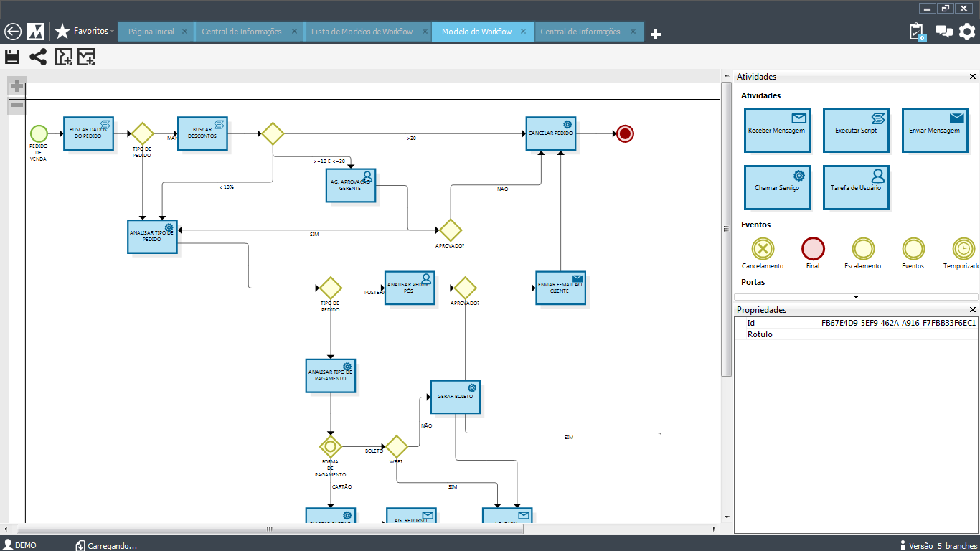Click the share icon in the toolbar
980x551 pixels.
(x=38, y=57)
